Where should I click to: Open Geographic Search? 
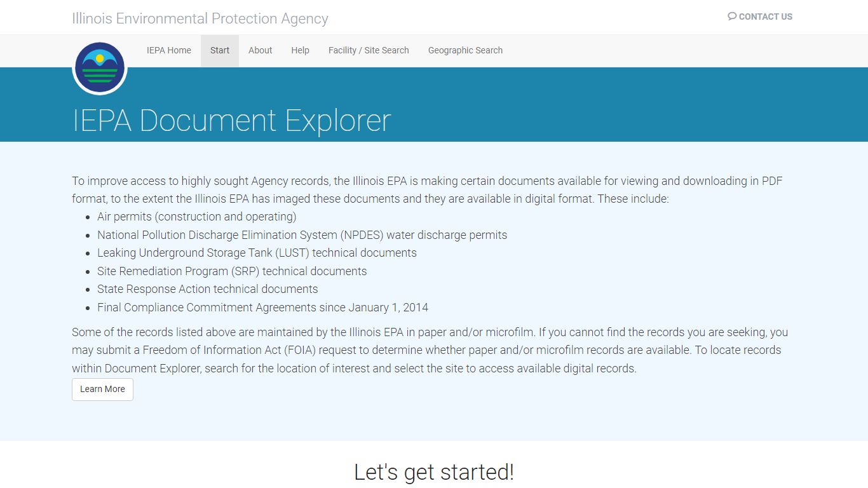point(465,51)
